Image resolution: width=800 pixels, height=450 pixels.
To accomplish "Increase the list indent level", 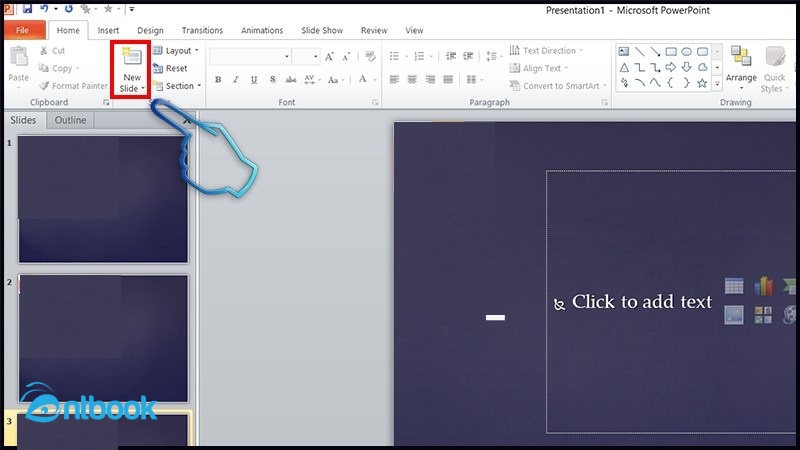I will coord(468,56).
